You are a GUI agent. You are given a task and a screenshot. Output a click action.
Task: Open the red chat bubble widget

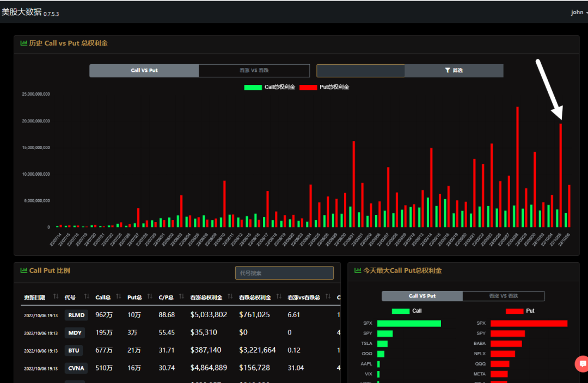tap(583, 363)
